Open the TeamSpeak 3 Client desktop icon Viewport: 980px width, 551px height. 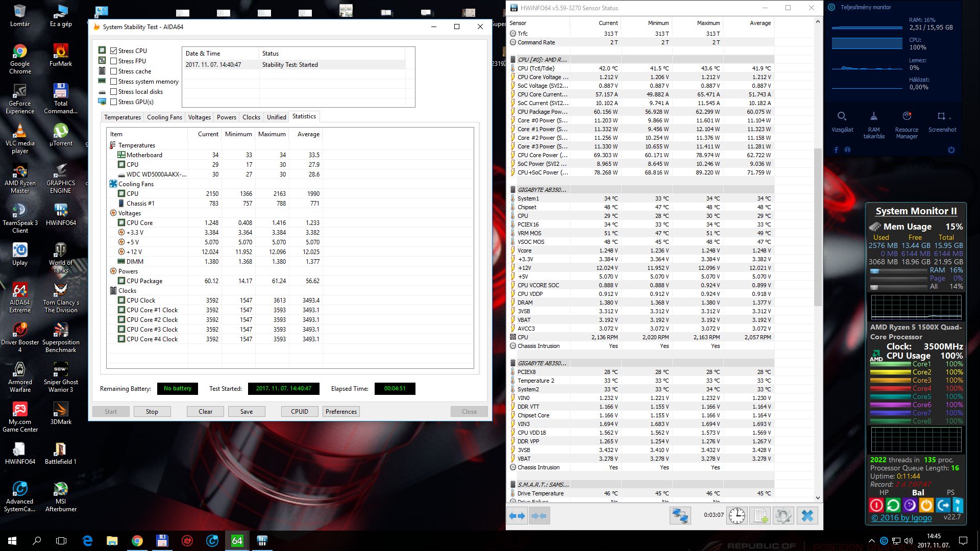pos(20,218)
